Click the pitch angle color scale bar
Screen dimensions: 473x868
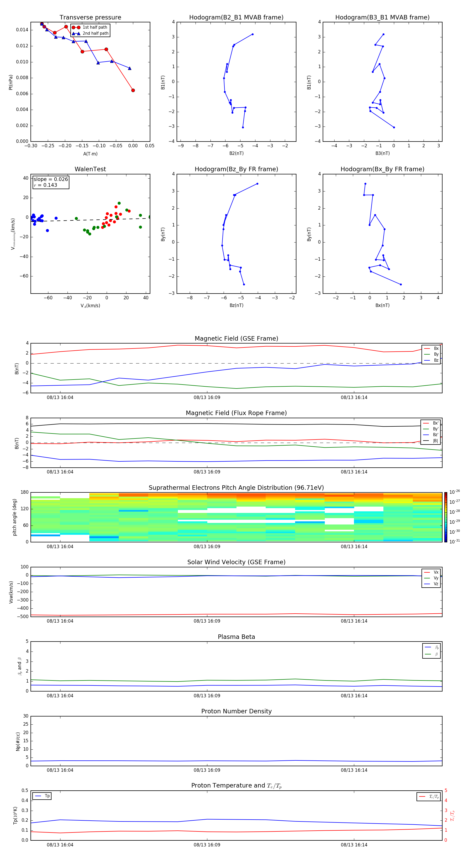pyautogui.click(x=446, y=517)
